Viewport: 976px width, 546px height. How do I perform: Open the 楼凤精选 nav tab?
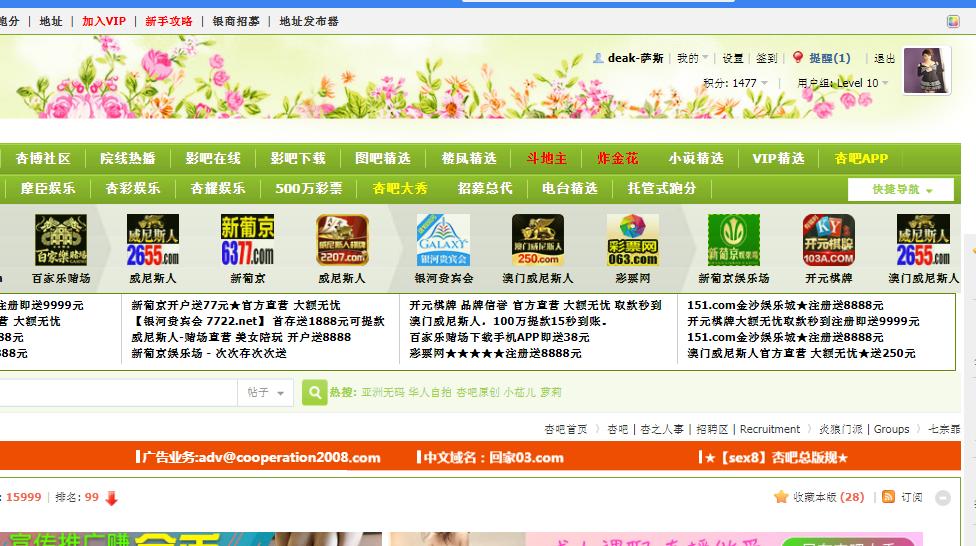tap(469, 158)
